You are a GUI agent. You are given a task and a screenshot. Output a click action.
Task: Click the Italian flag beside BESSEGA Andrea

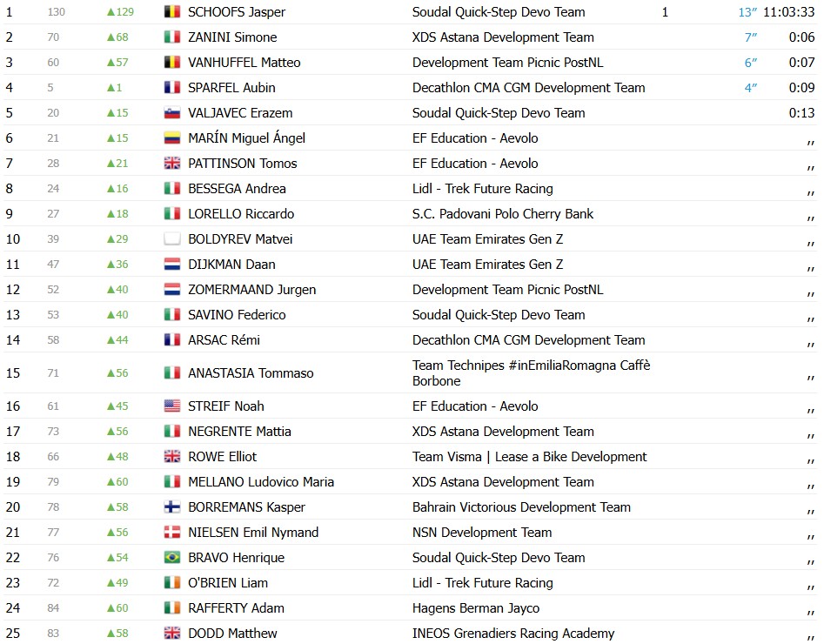(x=171, y=189)
